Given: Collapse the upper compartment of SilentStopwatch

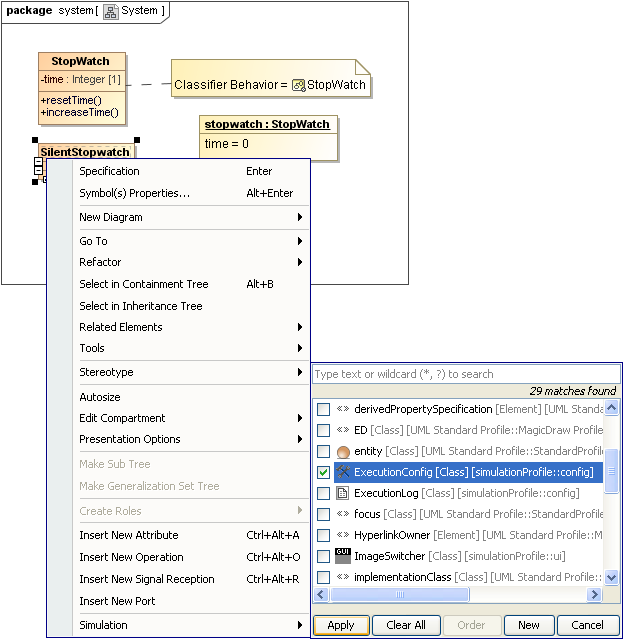Looking at the screenshot, I should click(38, 162).
